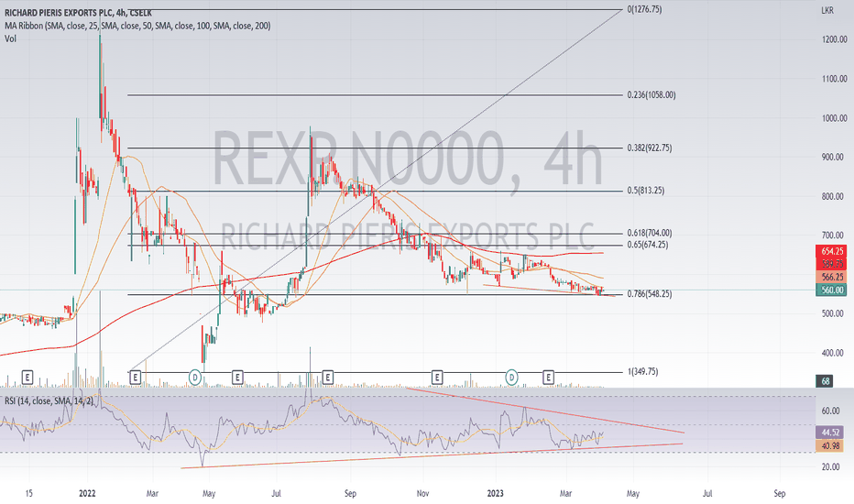Click the red 654.25 price tag

point(831,251)
